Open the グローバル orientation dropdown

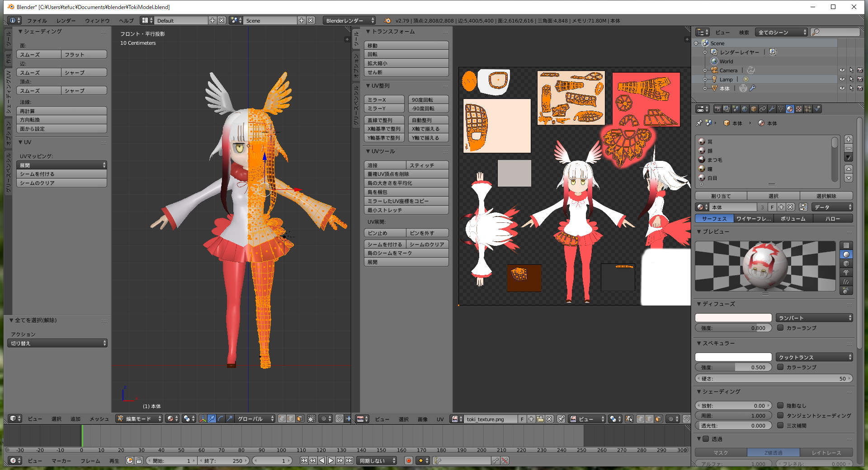[x=255, y=419]
